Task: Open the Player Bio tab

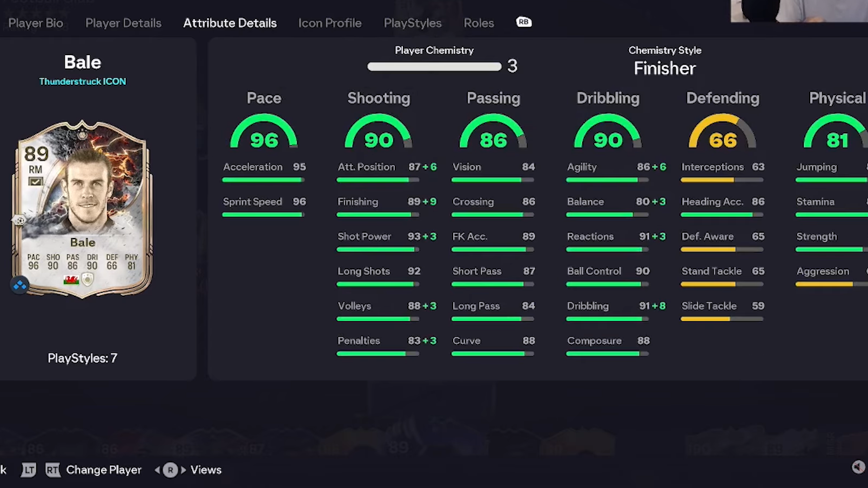Action: [x=36, y=23]
